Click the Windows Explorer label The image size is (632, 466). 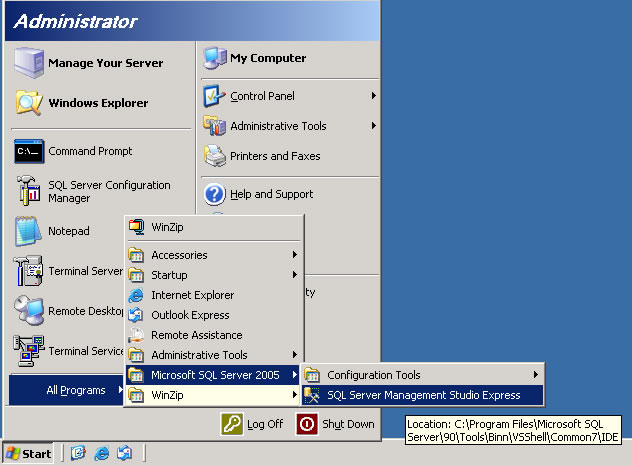(x=98, y=103)
